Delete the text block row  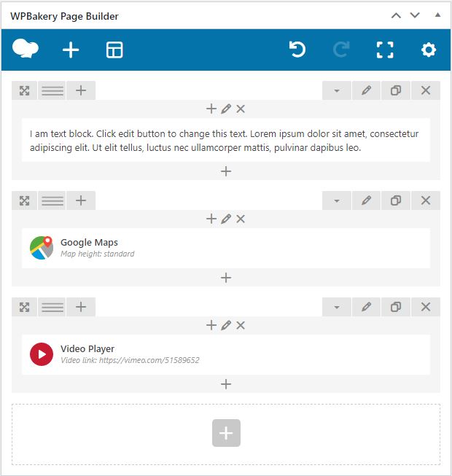pyautogui.click(x=426, y=90)
